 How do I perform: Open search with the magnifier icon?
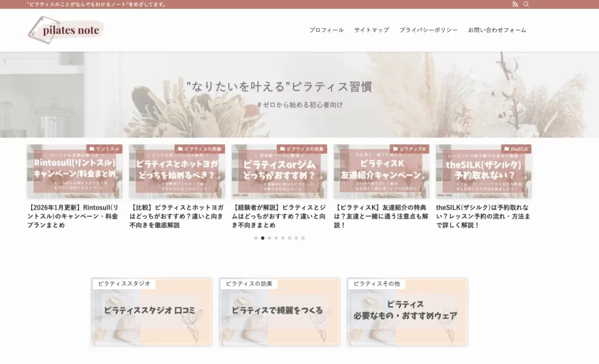[x=526, y=4]
